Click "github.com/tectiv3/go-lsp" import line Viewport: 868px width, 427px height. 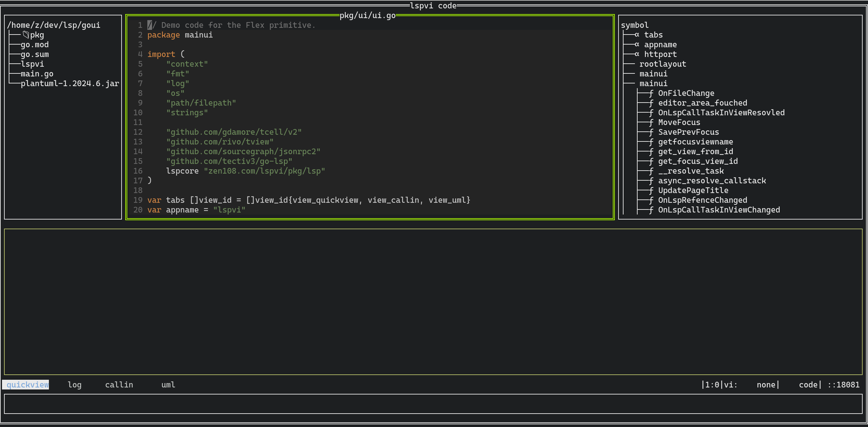tap(229, 162)
